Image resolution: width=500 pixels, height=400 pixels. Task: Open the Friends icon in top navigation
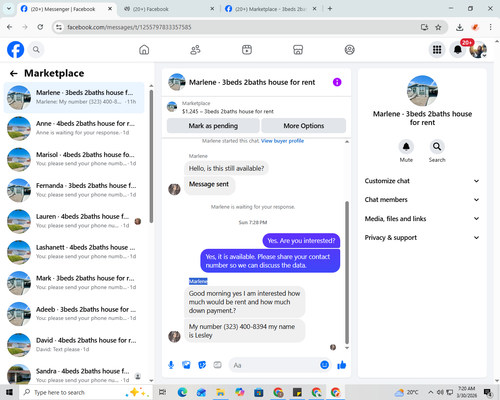tap(195, 50)
